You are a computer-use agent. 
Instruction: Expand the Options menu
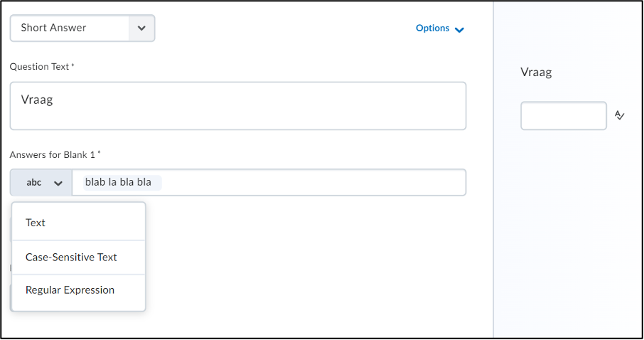tap(440, 28)
